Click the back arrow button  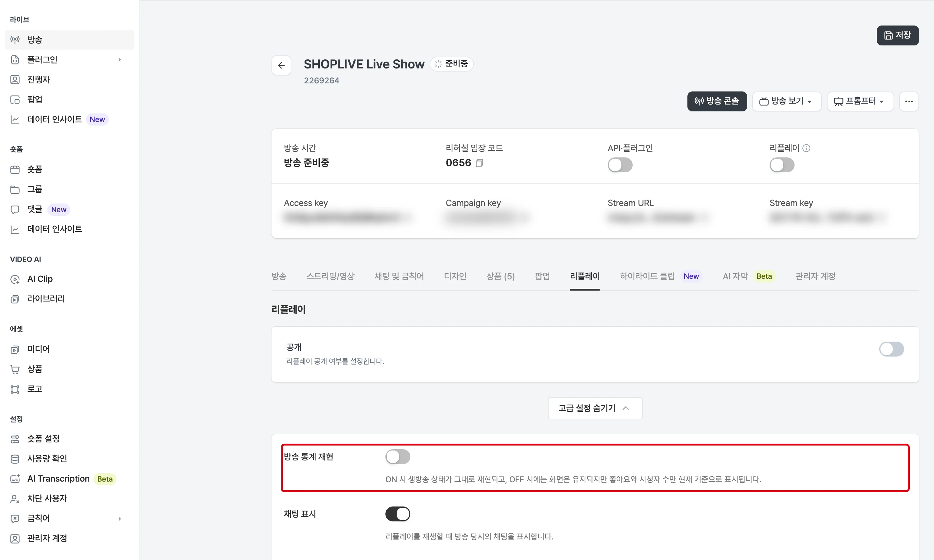point(281,65)
